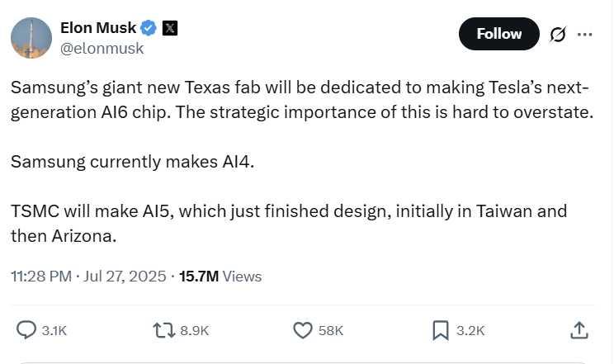The width and height of the screenshot is (614, 364).
Task: Open the @elonmusk handle link
Action: [x=102, y=49]
